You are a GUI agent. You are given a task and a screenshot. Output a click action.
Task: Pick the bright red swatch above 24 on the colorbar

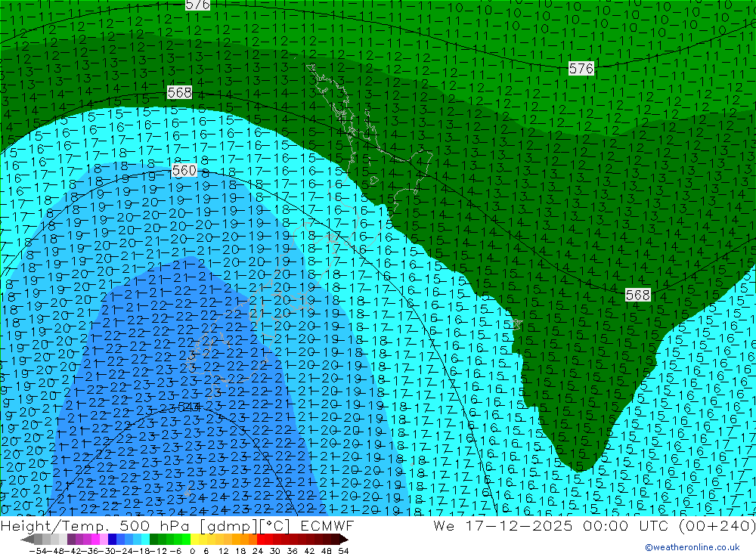pos(261,539)
